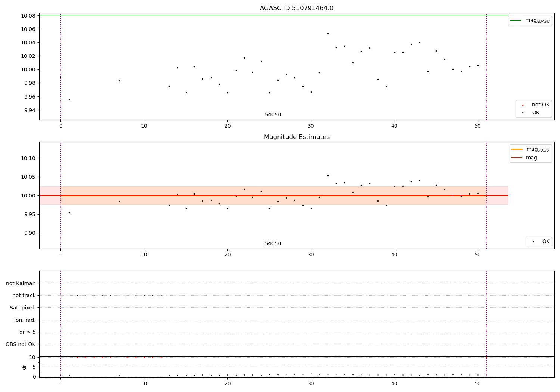Viewport: 560px width, 392px height.
Task: Select the 10.06 y-axis tick label
Action: [x=28, y=29]
